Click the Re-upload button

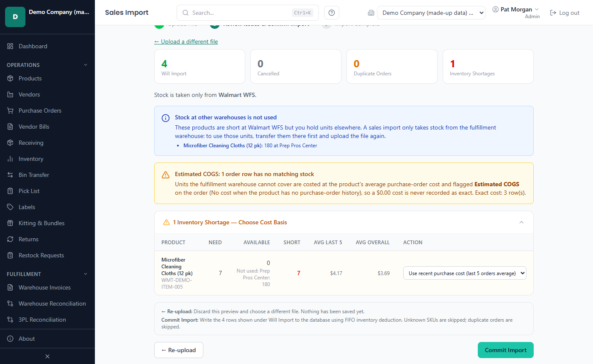(x=179, y=350)
